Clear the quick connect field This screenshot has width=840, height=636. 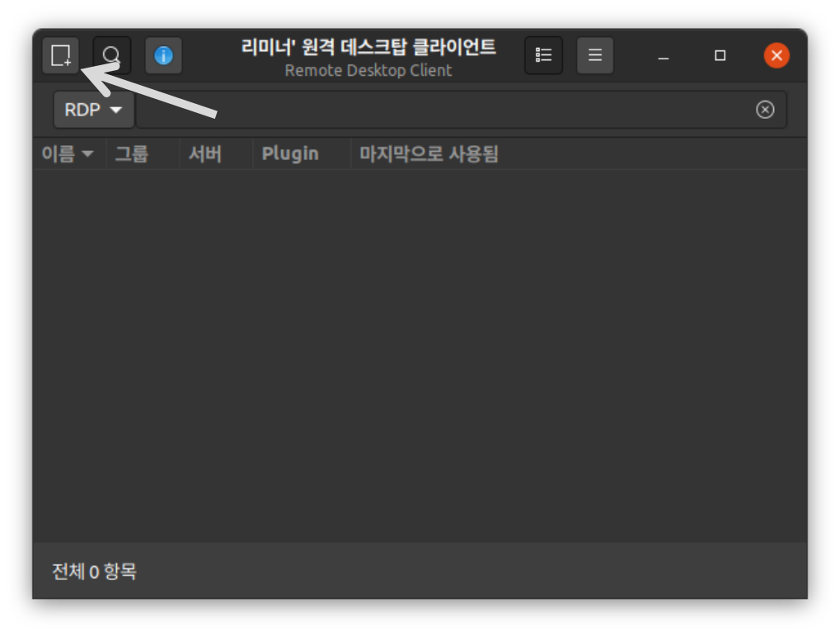pos(765,110)
